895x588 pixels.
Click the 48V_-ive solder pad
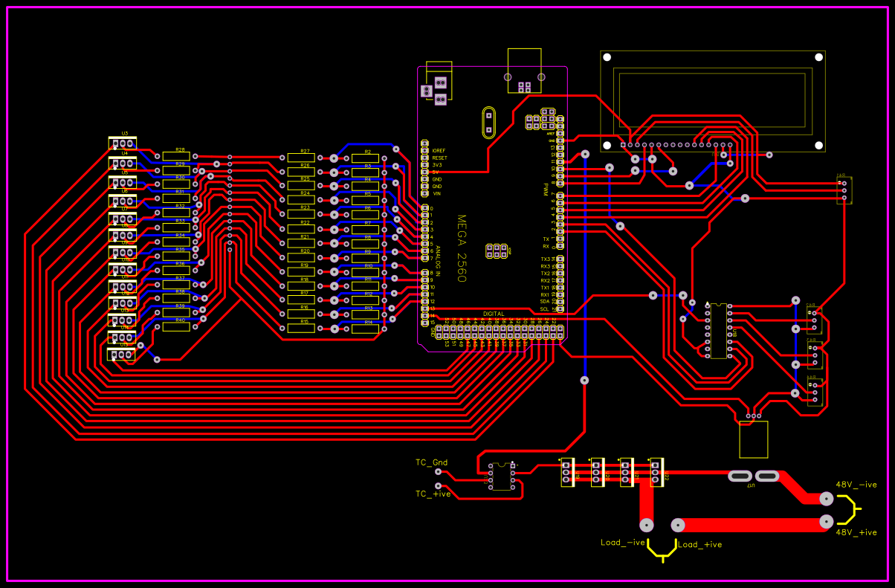(x=826, y=499)
